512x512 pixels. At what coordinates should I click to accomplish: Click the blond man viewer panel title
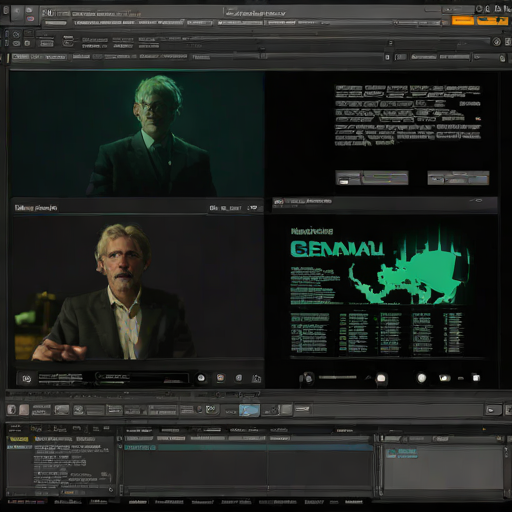36,208
